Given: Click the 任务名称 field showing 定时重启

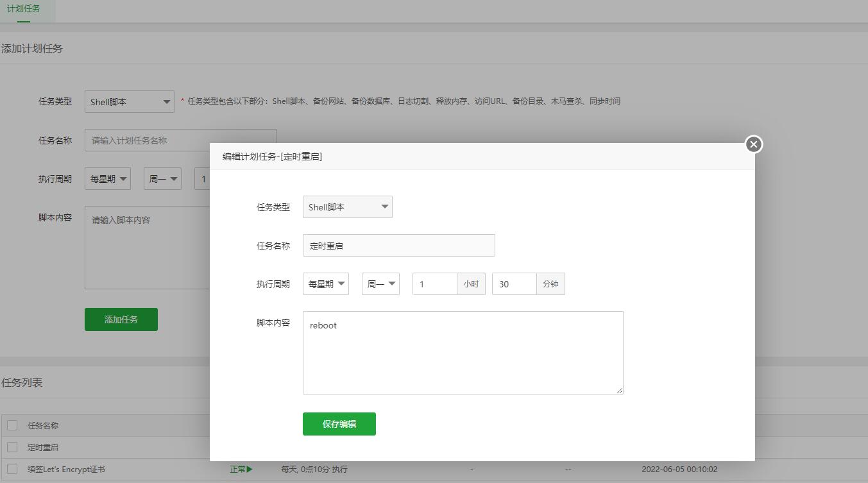Looking at the screenshot, I should click(398, 245).
